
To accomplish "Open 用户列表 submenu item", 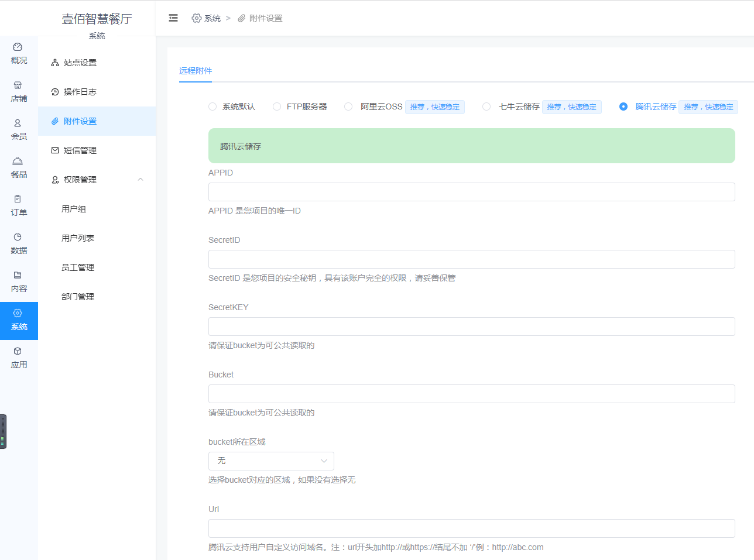I will (x=97, y=238).
